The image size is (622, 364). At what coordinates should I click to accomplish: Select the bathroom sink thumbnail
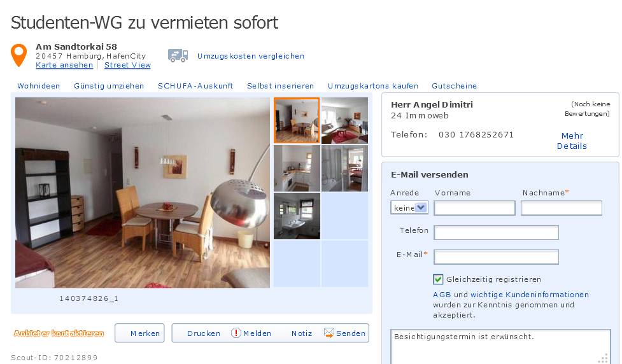tap(297, 216)
